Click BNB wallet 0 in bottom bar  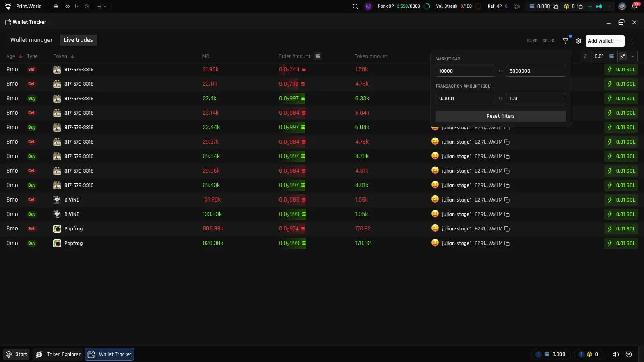[588, 354]
